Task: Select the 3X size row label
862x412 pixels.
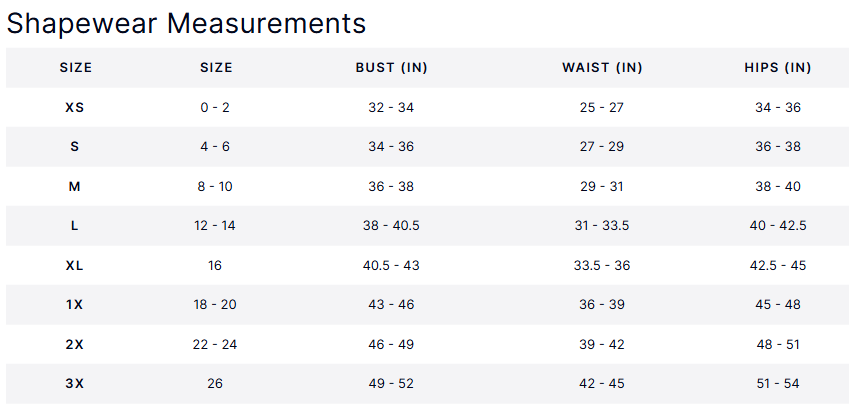Action: pyautogui.click(x=75, y=383)
